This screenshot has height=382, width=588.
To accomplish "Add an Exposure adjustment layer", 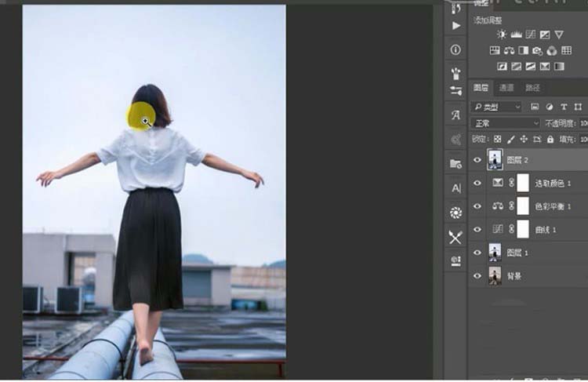I will click(545, 35).
